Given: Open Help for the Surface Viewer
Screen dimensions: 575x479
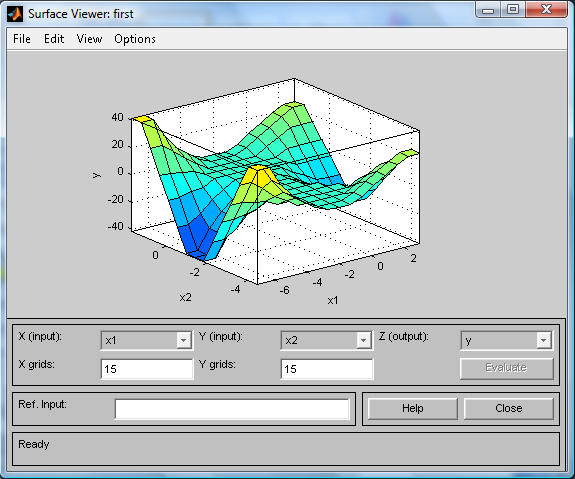Looking at the screenshot, I should point(413,408).
